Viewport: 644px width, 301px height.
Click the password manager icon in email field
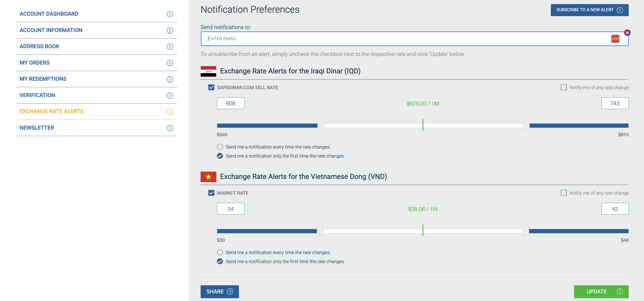616,39
